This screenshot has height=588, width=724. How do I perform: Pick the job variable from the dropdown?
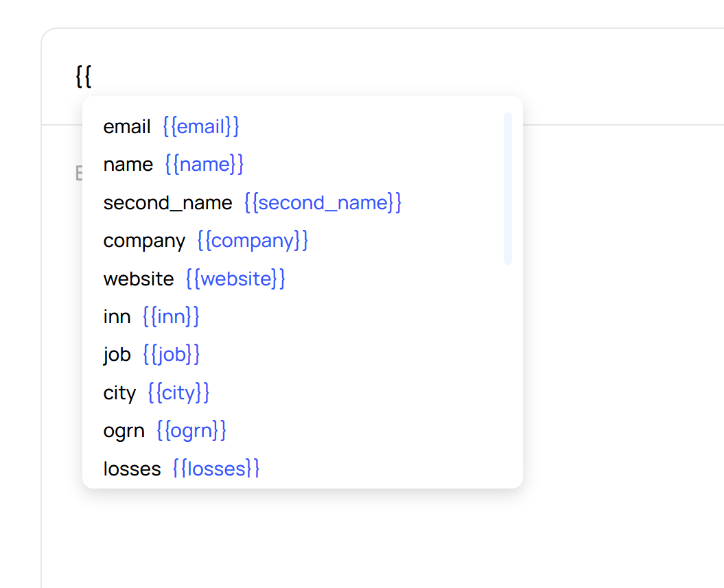pos(117,355)
